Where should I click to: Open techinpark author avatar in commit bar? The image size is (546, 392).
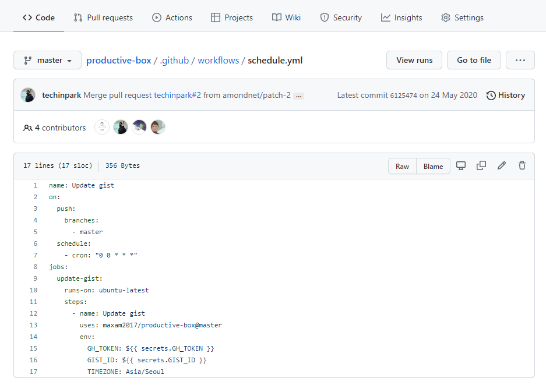tap(28, 95)
